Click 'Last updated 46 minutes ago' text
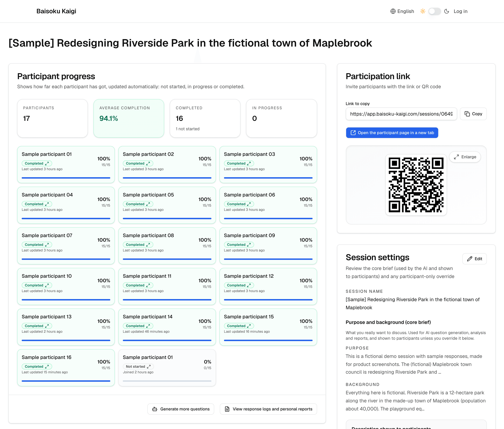504x429 pixels. (146, 331)
